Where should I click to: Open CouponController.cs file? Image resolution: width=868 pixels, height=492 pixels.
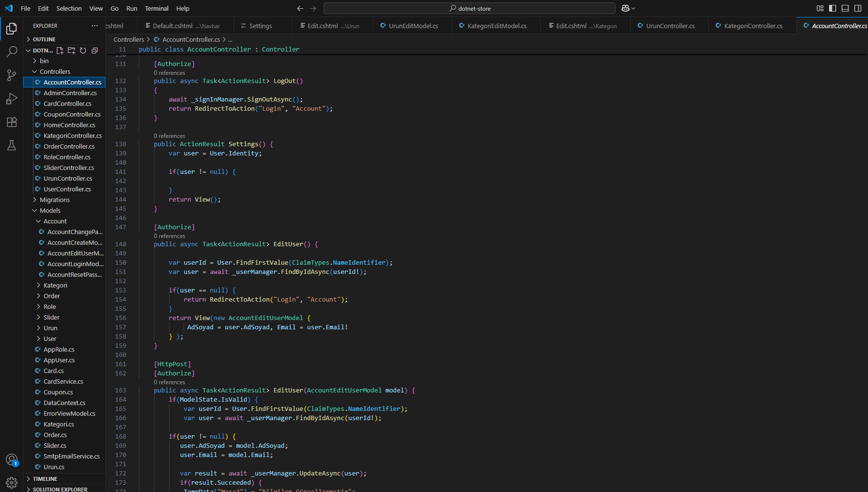tap(64, 114)
